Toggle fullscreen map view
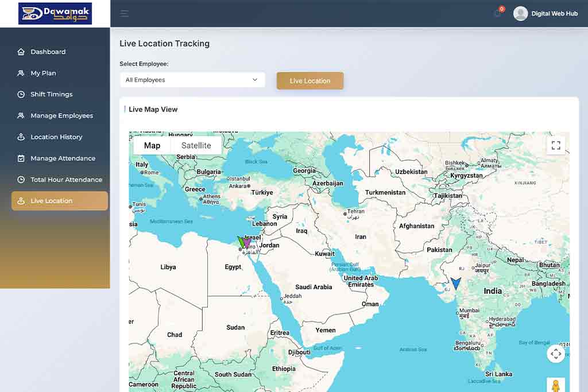 pos(555,145)
